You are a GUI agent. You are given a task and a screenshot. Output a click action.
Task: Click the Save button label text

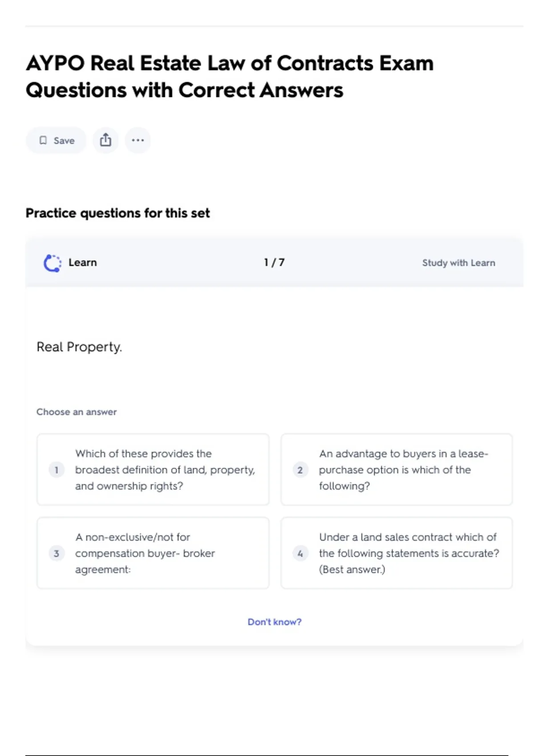pyautogui.click(x=64, y=141)
